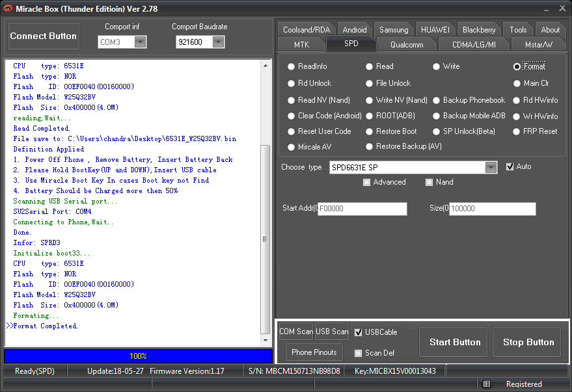Enable the Nand checkbox
The height and width of the screenshot is (392, 572).
[429, 182]
